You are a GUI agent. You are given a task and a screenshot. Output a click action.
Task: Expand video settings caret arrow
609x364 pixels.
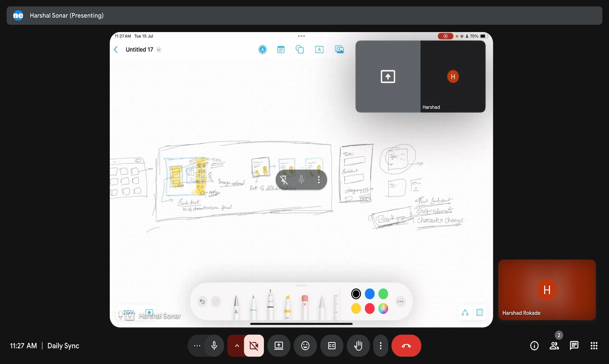237,346
